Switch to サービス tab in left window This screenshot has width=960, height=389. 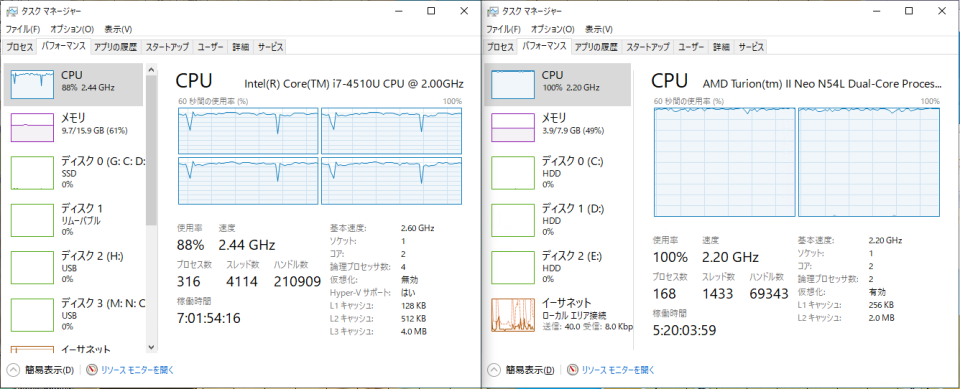tap(269, 47)
